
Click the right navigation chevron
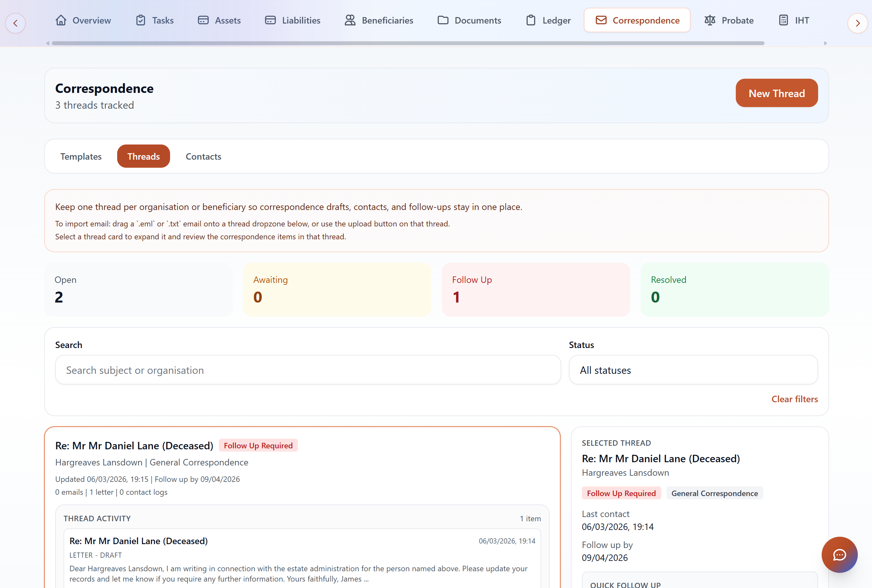point(857,23)
